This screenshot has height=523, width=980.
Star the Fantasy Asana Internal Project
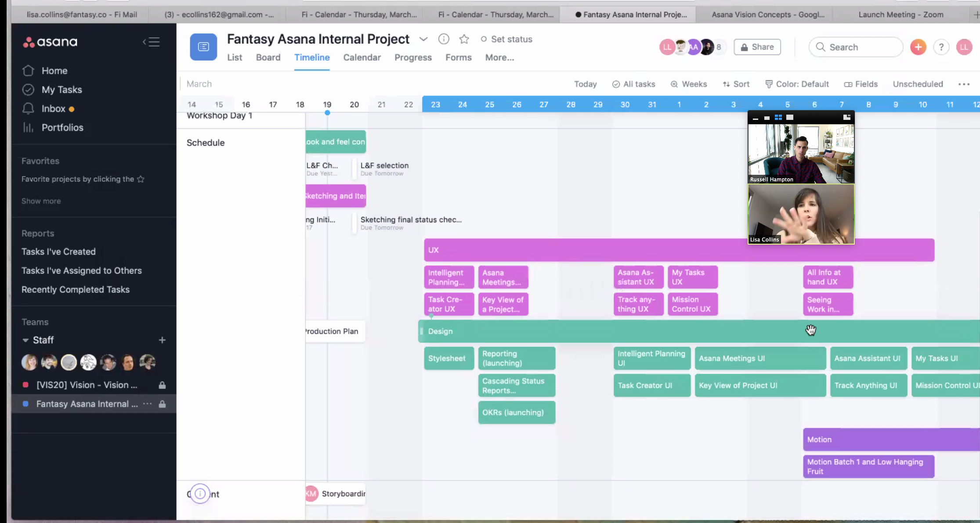[464, 39]
